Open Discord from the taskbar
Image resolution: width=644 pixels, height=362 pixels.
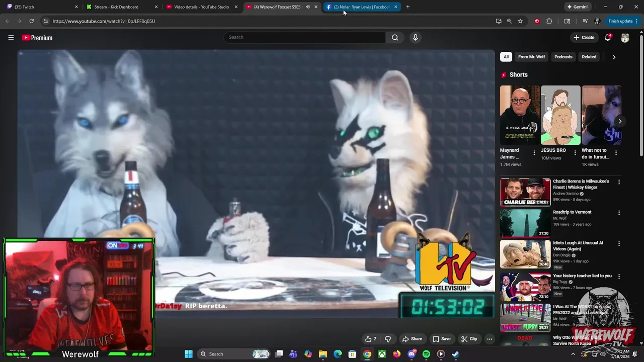tap(412, 354)
